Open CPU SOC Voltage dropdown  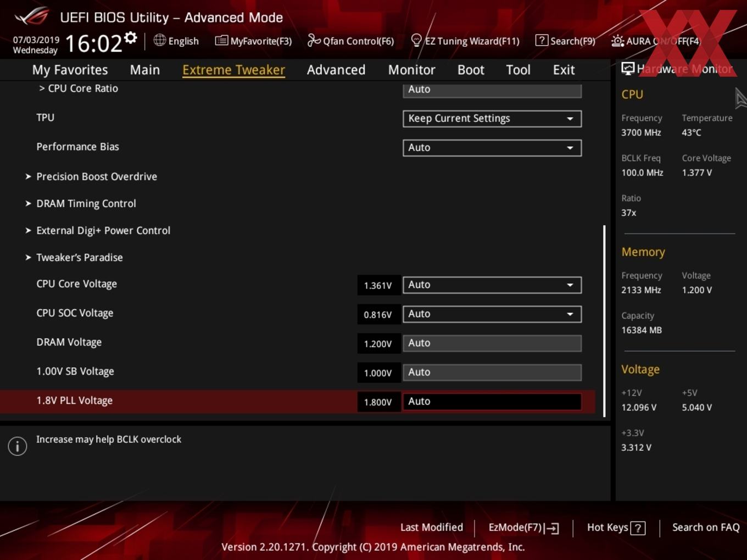[x=492, y=314]
